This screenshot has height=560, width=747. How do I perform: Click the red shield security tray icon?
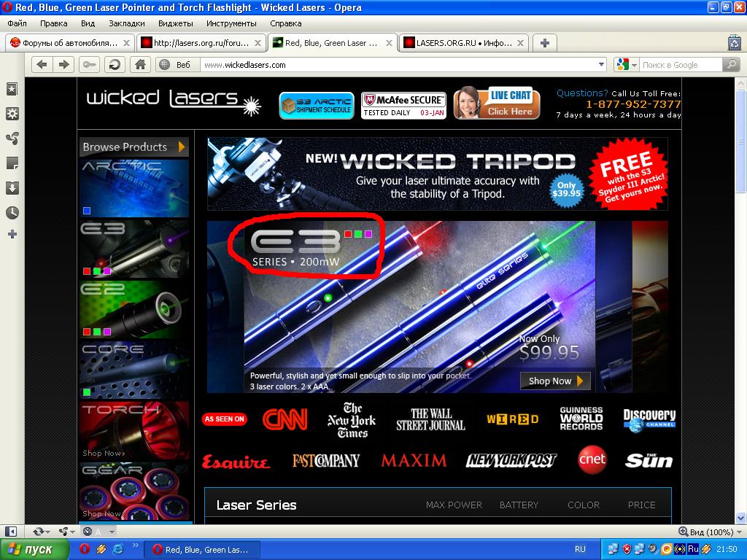pos(627,549)
